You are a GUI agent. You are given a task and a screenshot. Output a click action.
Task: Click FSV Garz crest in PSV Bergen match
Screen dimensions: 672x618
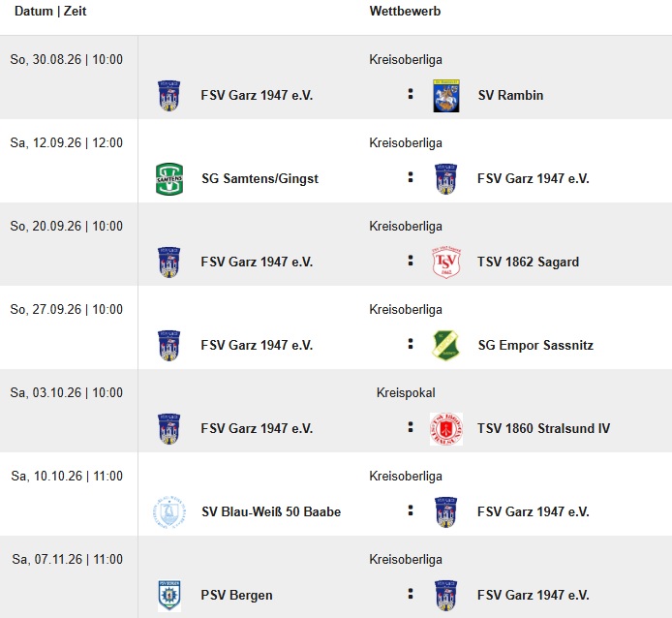445,596
